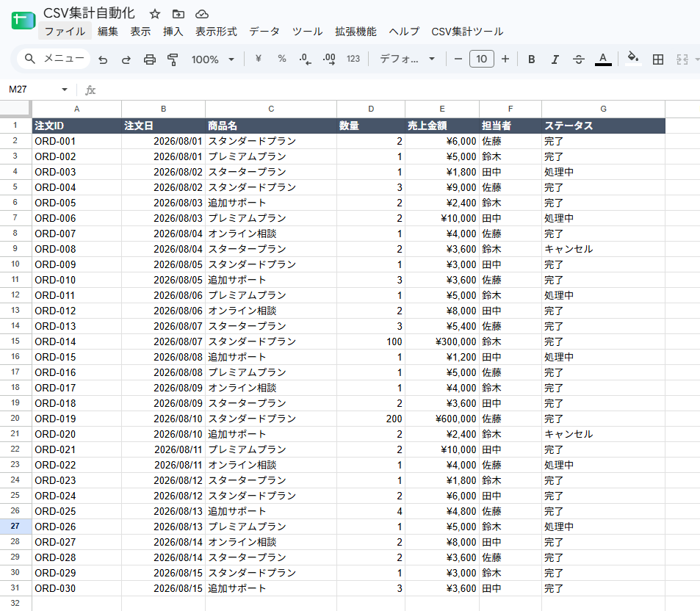Open the 123 number format menu
Viewport: 700px width, 611px height.
[353, 59]
